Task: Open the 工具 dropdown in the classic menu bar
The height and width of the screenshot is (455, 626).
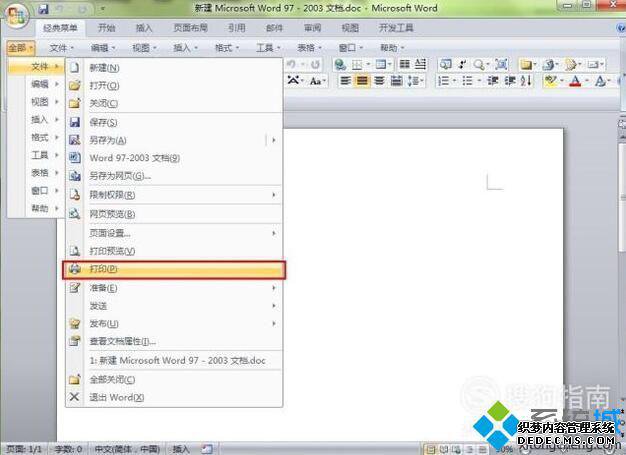Action: click(268, 48)
